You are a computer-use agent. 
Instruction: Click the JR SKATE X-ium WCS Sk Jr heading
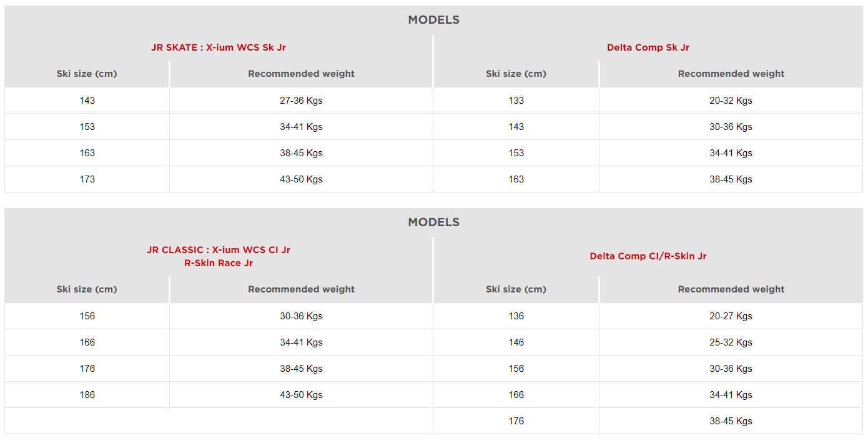point(219,47)
